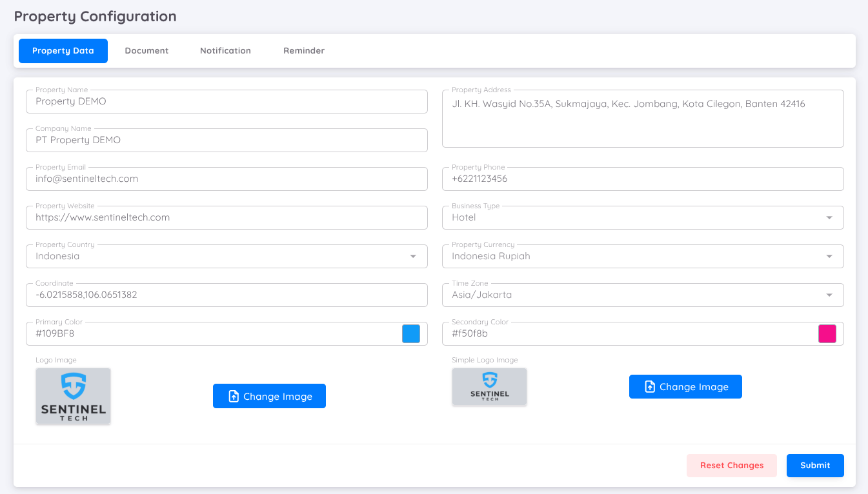This screenshot has width=868, height=494.
Task: Click the Property Email field
Action: pos(226,179)
